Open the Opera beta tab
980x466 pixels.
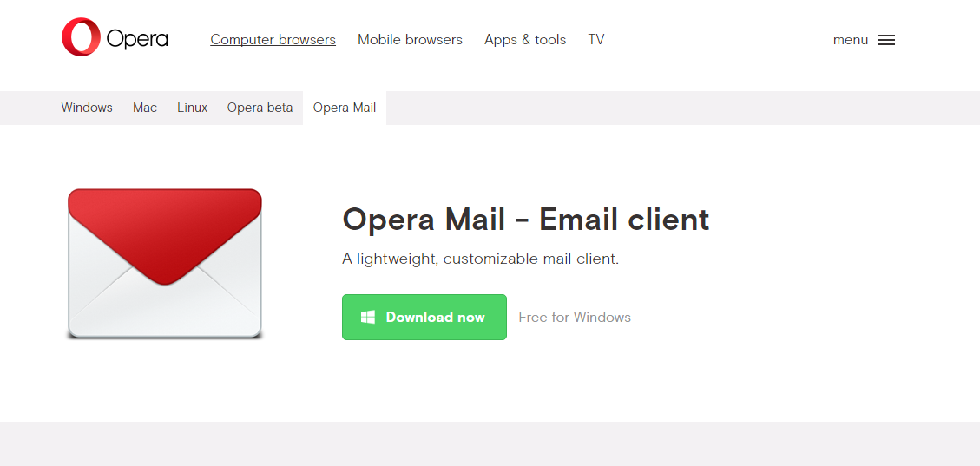(x=260, y=108)
